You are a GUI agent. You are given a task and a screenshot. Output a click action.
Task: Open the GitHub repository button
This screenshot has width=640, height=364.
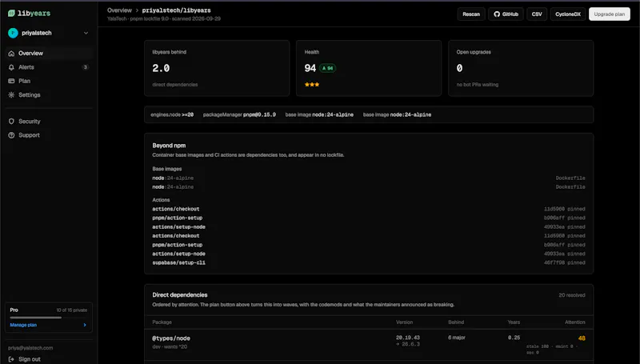pos(506,14)
